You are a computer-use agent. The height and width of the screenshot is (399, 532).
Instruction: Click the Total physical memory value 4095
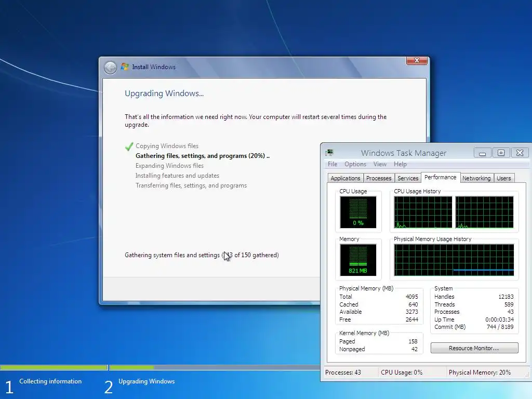[x=411, y=297]
